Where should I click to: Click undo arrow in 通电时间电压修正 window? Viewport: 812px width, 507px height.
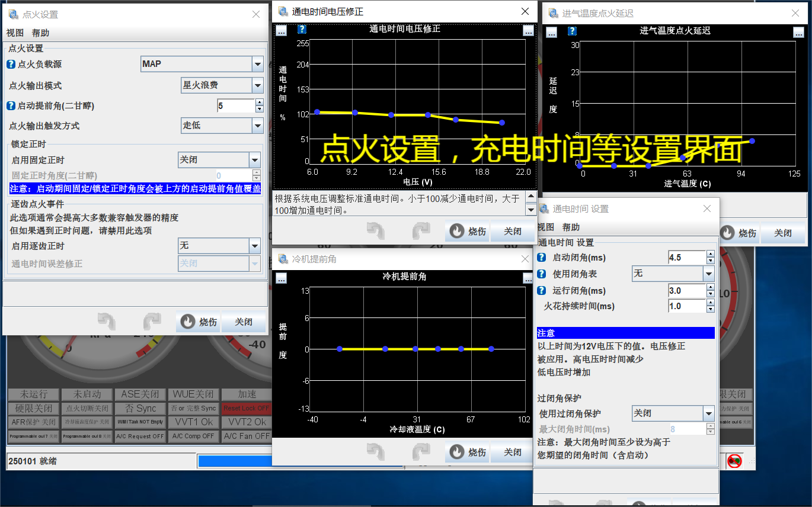coord(376,230)
